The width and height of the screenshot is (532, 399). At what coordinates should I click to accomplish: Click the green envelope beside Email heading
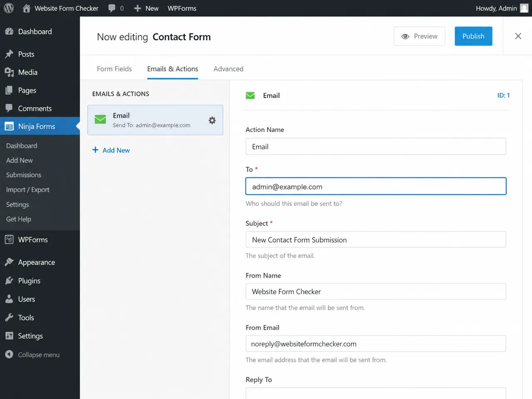250,96
